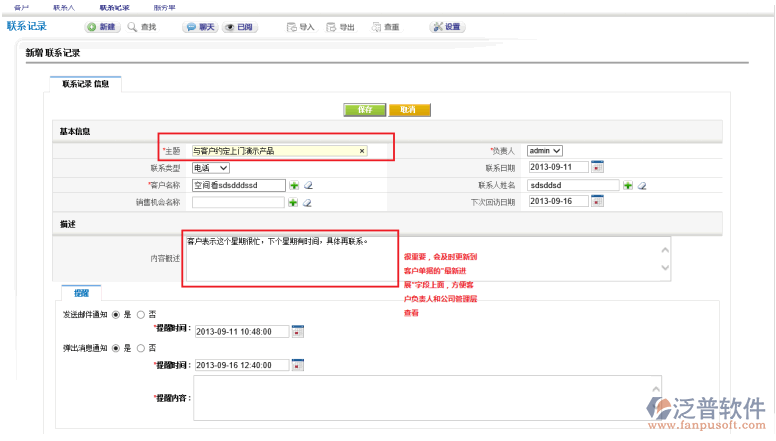Screen dimensions: 776x441
Task: Click the green plus next to 联系人姓名
Action: coord(628,185)
